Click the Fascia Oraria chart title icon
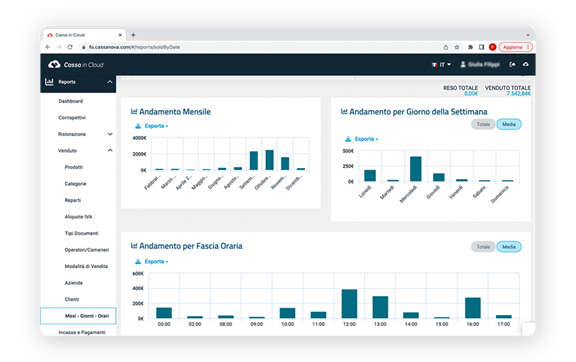576x362 pixels. pos(134,245)
